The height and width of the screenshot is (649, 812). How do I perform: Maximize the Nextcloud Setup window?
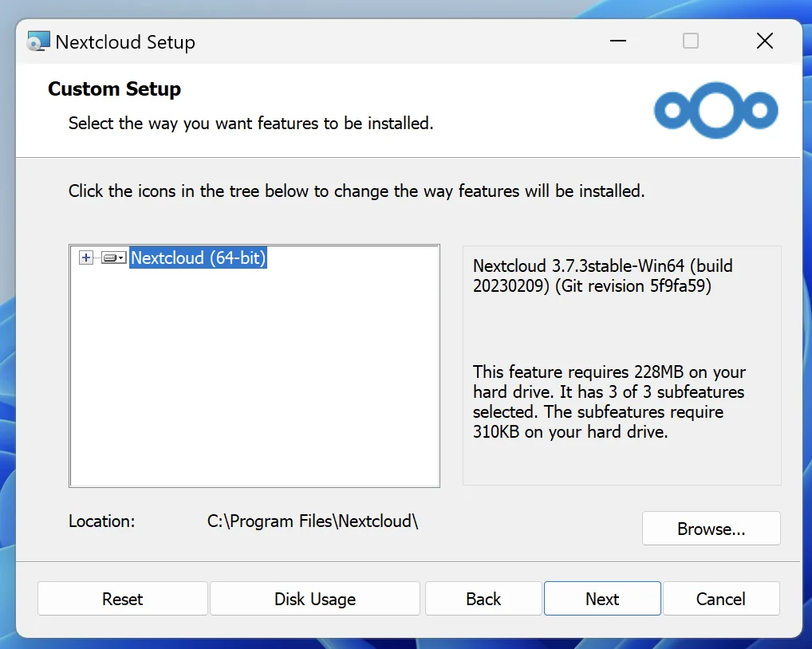tap(690, 41)
